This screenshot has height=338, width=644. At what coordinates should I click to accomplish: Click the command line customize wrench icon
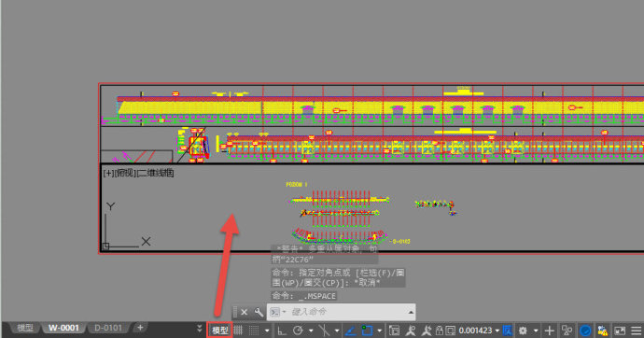pyautogui.click(x=259, y=312)
